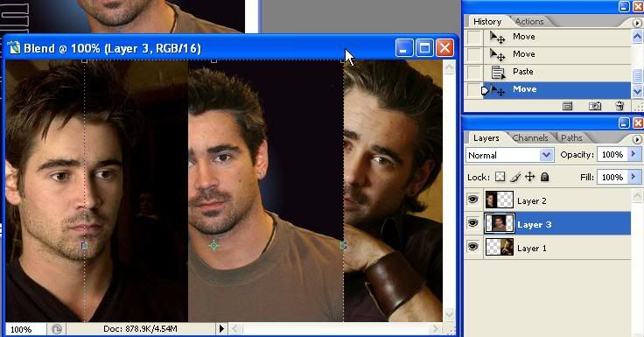Set history brush source for Paste state

tap(474, 72)
